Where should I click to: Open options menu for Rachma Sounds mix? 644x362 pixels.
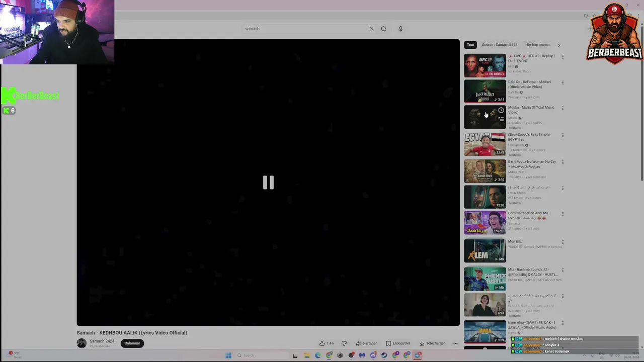pyautogui.click(x=562, y=270)
